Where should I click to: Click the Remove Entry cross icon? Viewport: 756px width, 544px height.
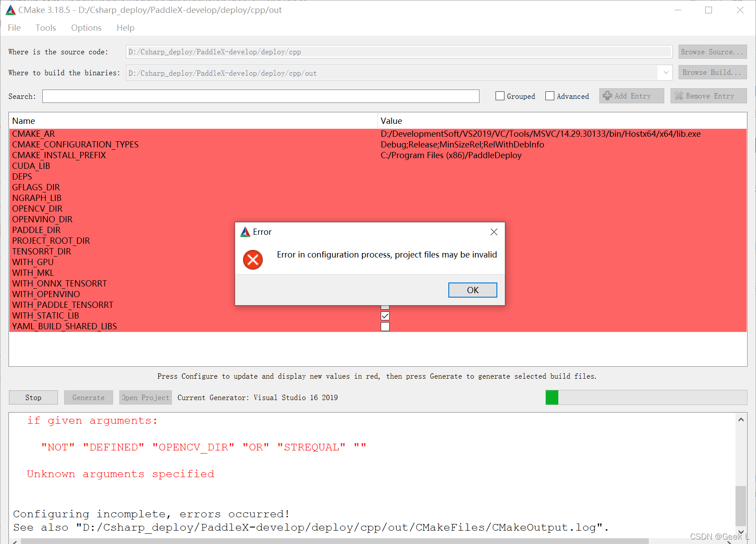pyautogui.click(x=679, y=96)
